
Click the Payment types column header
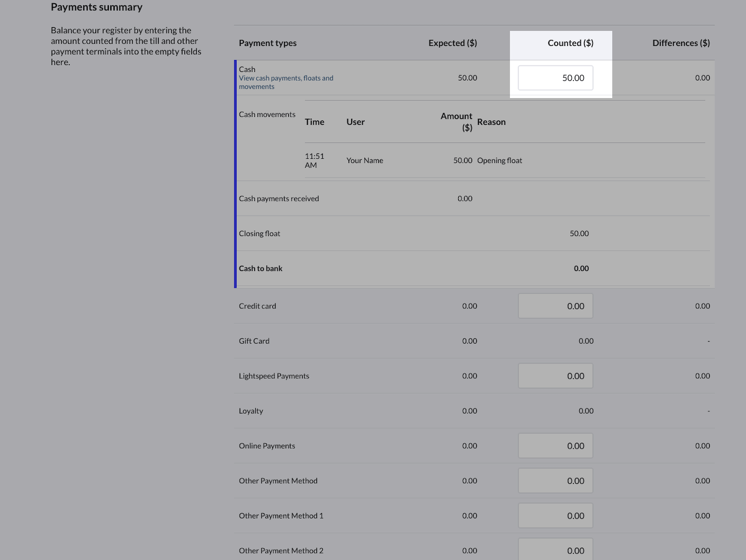pos(267,43)
